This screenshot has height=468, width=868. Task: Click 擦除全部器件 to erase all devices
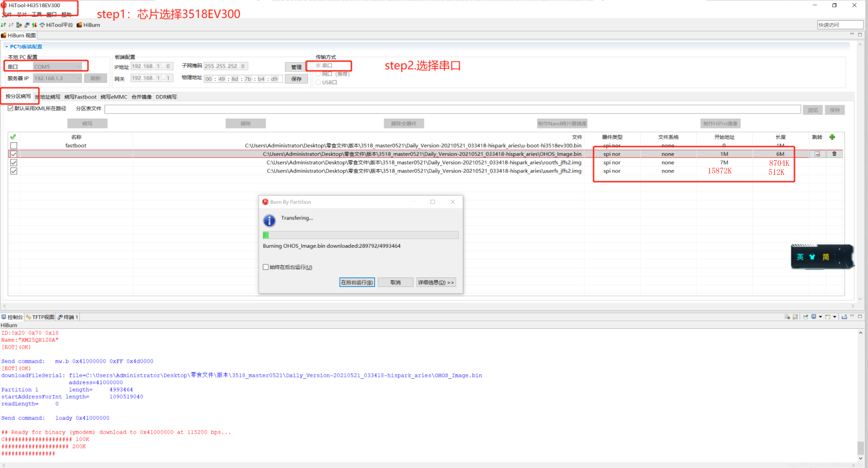[x=404, y=123]
